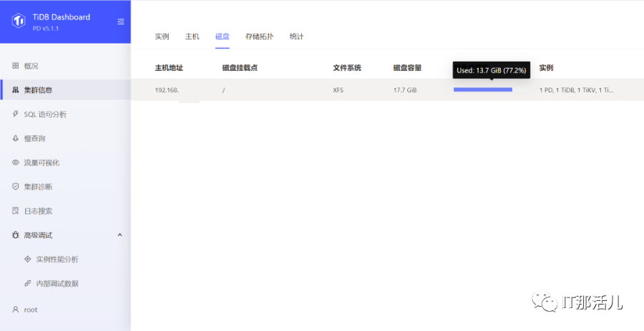Click the 高级调试 menu label
Image resolution: width=644 pixels, height=331 pixels.
pos(38,235)
